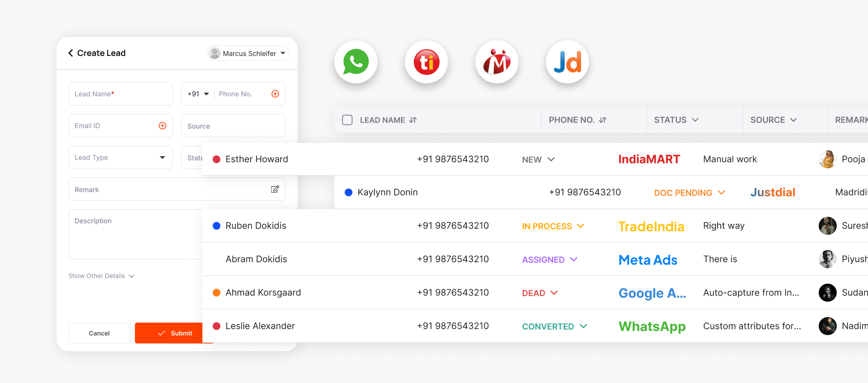Click the Google A... source label
868x383 pixels.
(x=652, y=293)
